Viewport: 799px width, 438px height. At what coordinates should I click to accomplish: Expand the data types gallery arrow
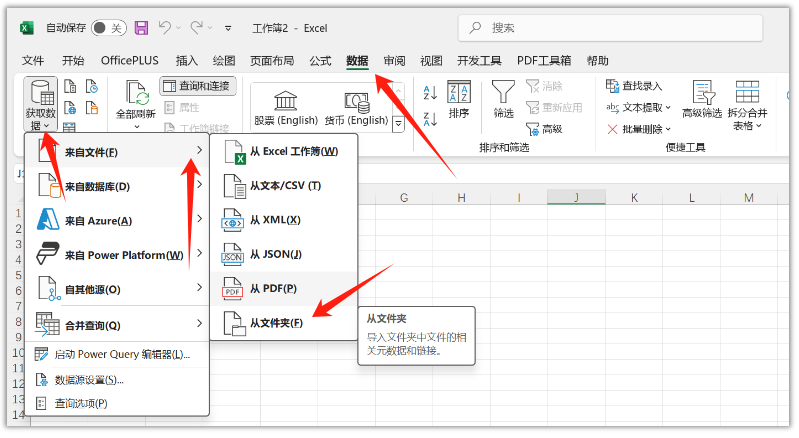click(x=398, y=124)
